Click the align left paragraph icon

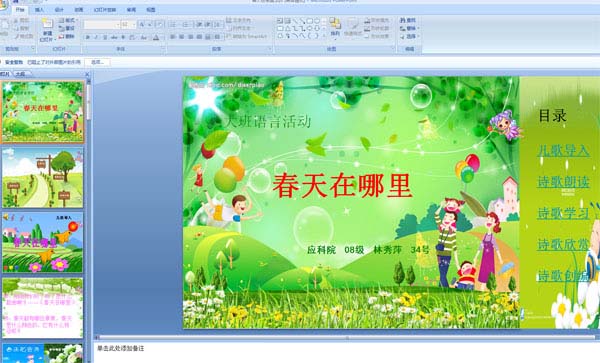click(173, 37)
